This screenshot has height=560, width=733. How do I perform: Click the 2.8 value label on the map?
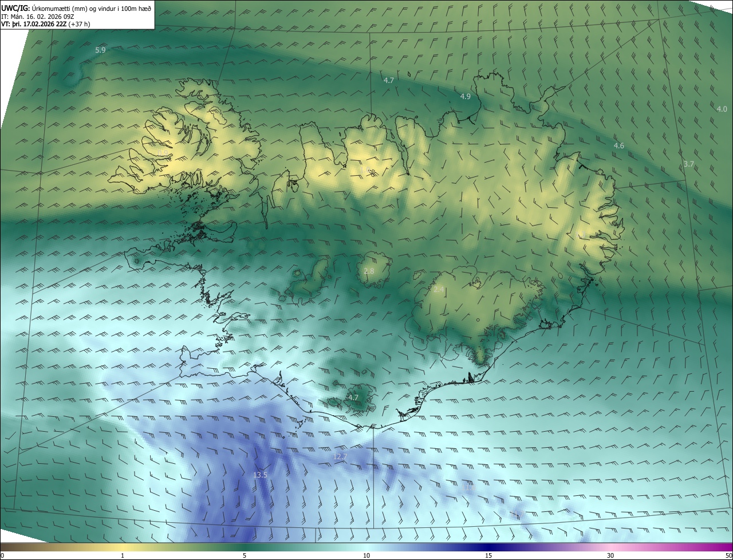pyautogui.click(x=369, y=271)
